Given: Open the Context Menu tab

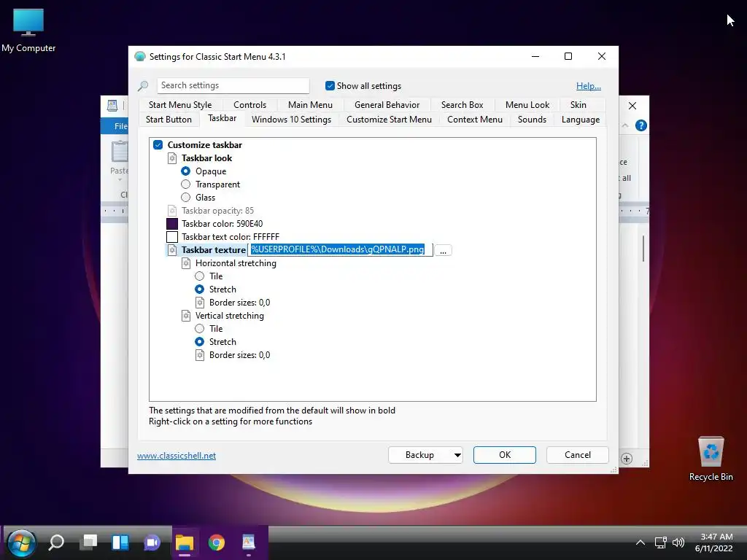Looking at the screenshot, I should pos(475,120).
